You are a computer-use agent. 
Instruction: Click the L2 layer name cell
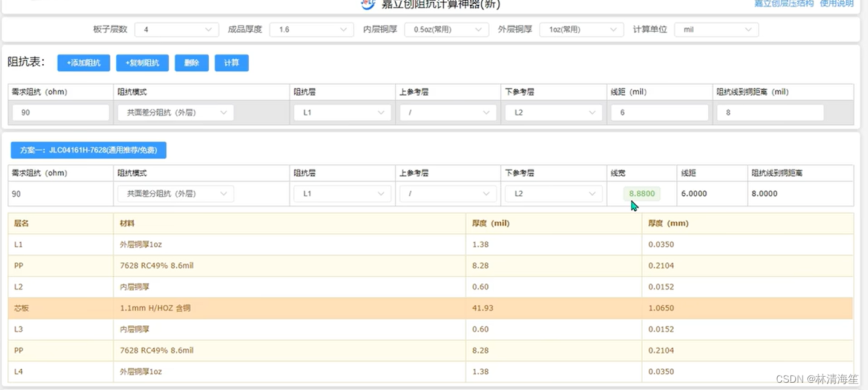tap(61, 287)
